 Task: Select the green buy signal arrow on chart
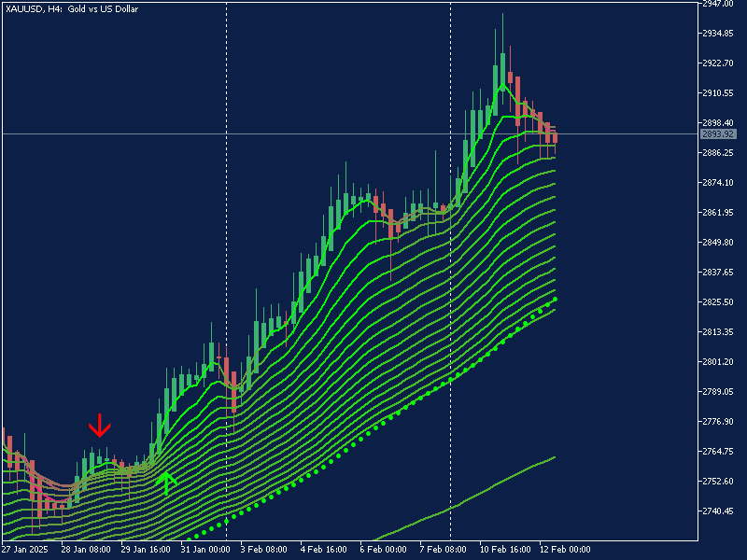point(166,483)
